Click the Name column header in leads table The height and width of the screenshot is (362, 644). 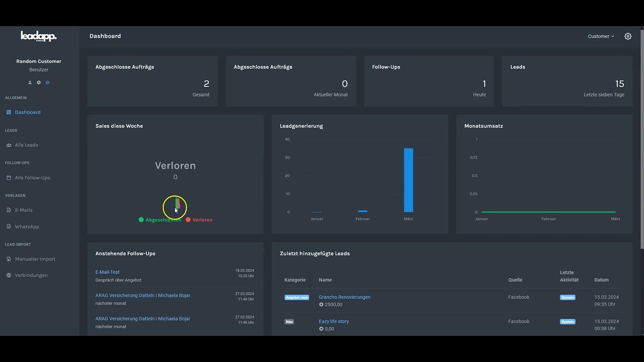[325, 280]
